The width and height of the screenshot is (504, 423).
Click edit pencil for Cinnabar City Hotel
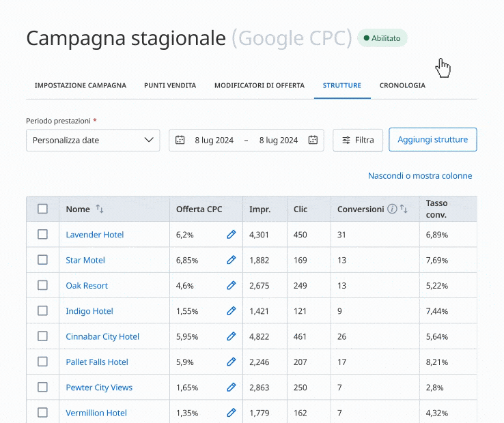(x=231, y=336)
